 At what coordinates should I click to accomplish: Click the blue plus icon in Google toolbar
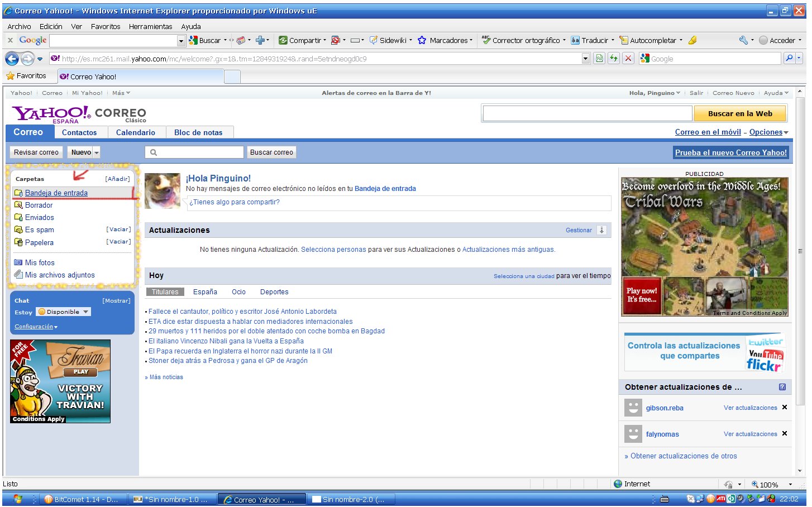[260, 40]
